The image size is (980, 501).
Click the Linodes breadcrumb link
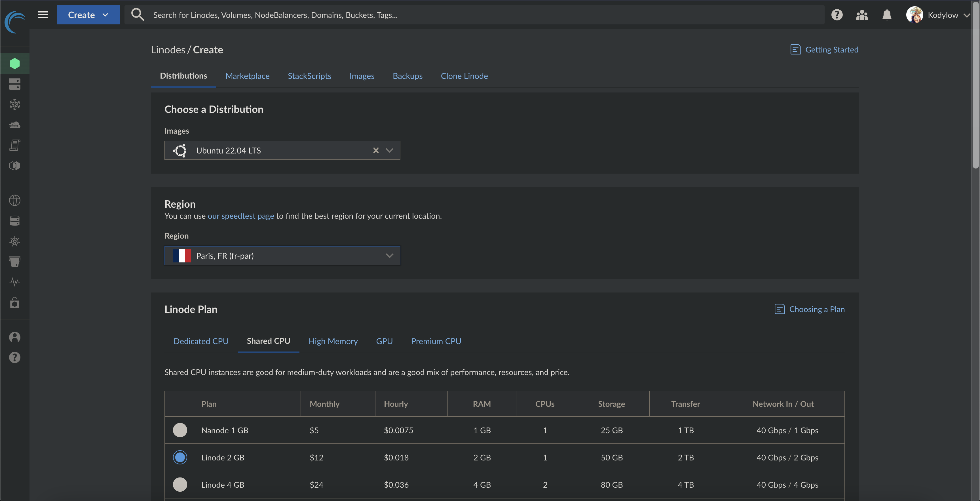[168, 49]
